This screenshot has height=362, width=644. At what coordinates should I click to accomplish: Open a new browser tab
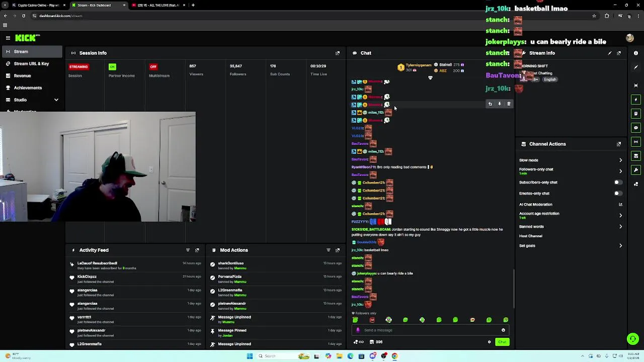tap(193, 5)
